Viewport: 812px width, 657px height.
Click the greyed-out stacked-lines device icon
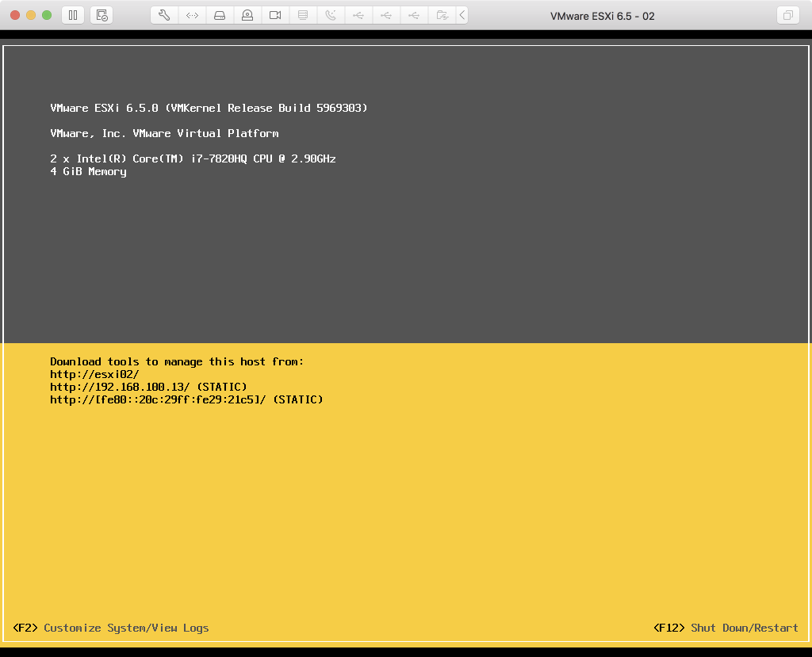303,15
